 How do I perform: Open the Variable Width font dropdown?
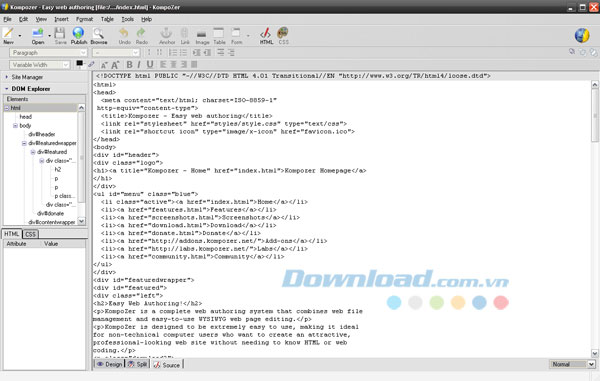(x=39, y=65)
